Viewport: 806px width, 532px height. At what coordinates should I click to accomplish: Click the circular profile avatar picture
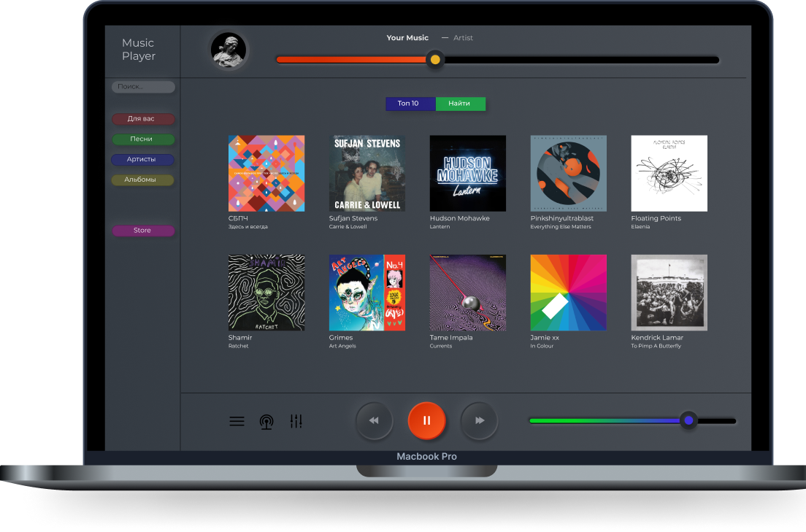229,50
